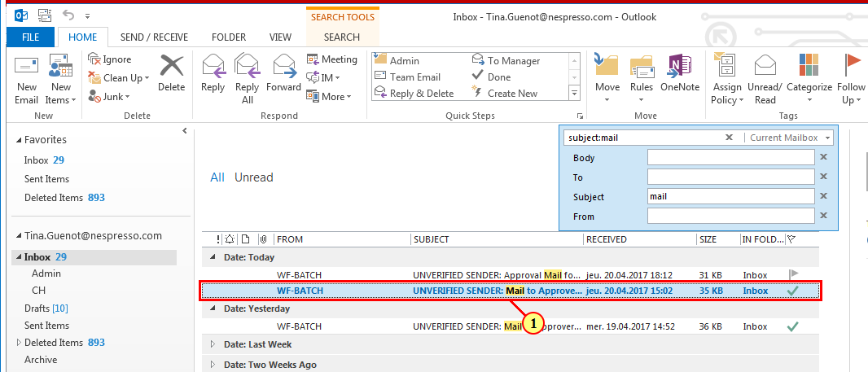Run the Team Email quick step

(x=408, y=77)
